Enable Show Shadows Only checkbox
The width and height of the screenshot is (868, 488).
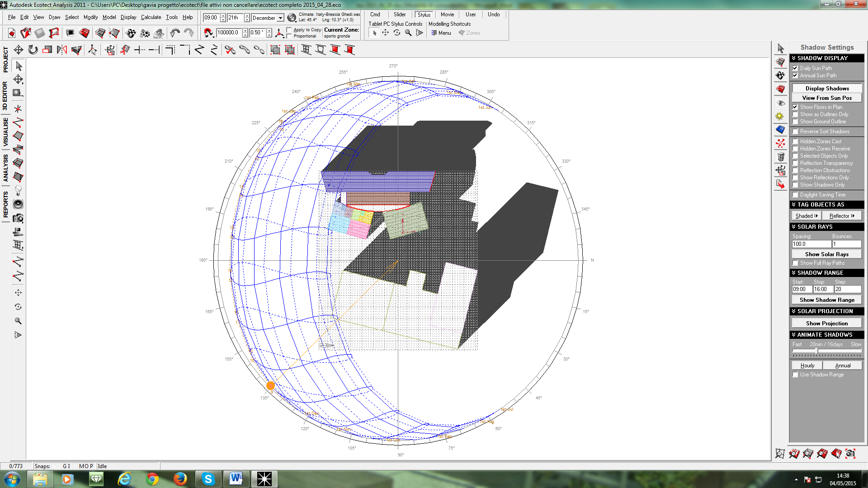click(x=795, y=185)
